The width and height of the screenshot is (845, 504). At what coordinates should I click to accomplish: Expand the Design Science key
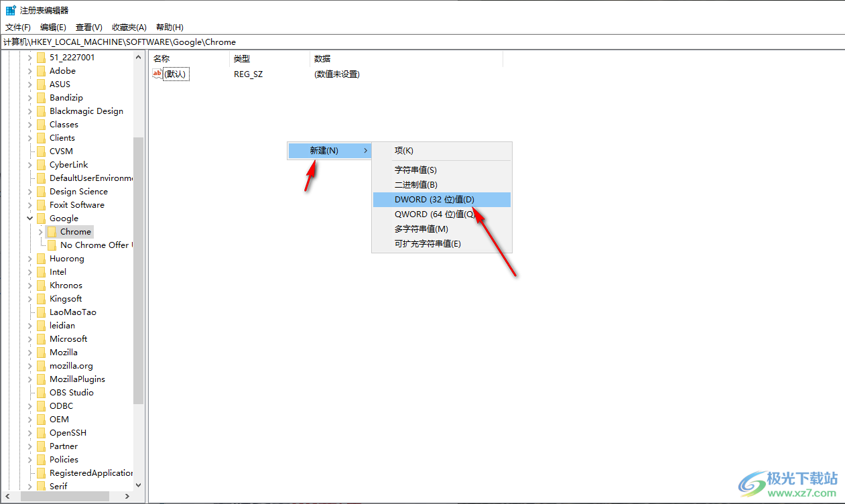click(x=29, y=192)
